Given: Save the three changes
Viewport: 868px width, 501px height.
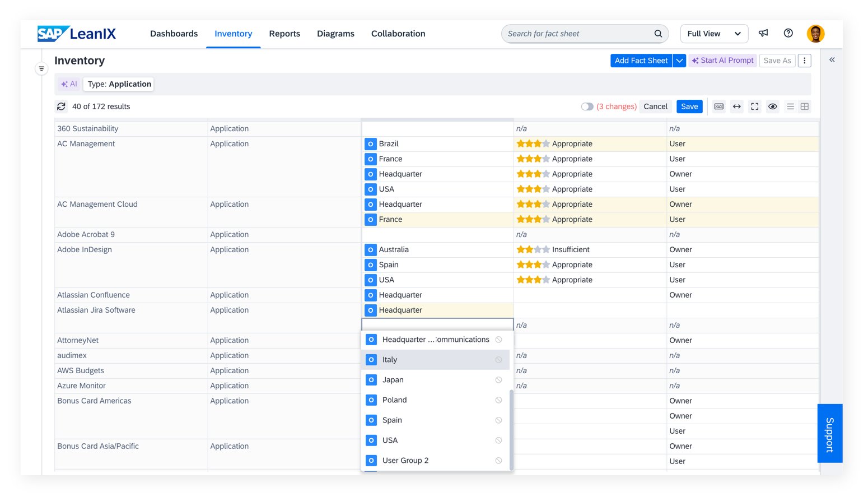Looking at the screenshot, I should click(x=689, y=106).
